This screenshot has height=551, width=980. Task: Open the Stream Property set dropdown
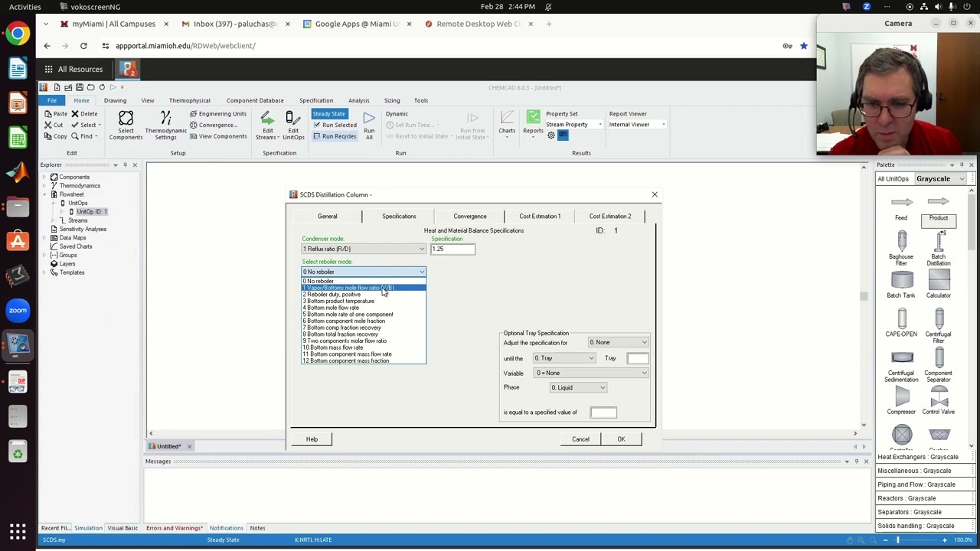pos(573,125)
